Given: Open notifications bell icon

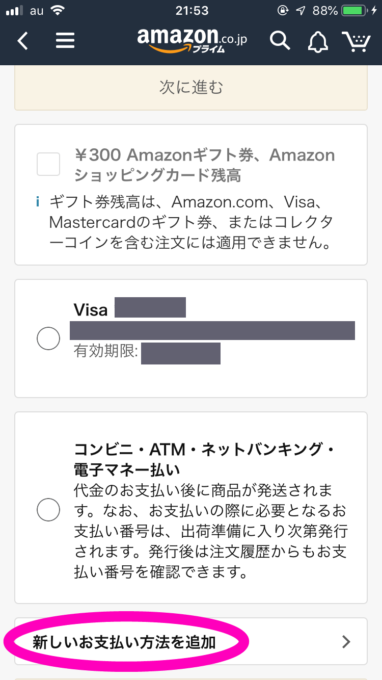Looking at the screenshot, I should [x=318, y=41].
